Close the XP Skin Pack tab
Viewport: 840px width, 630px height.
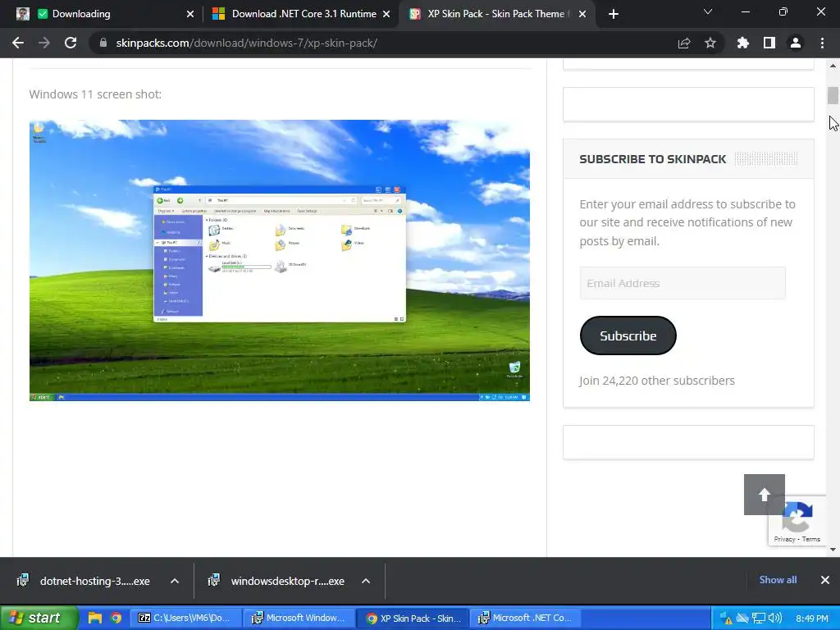tap(582, 14)
